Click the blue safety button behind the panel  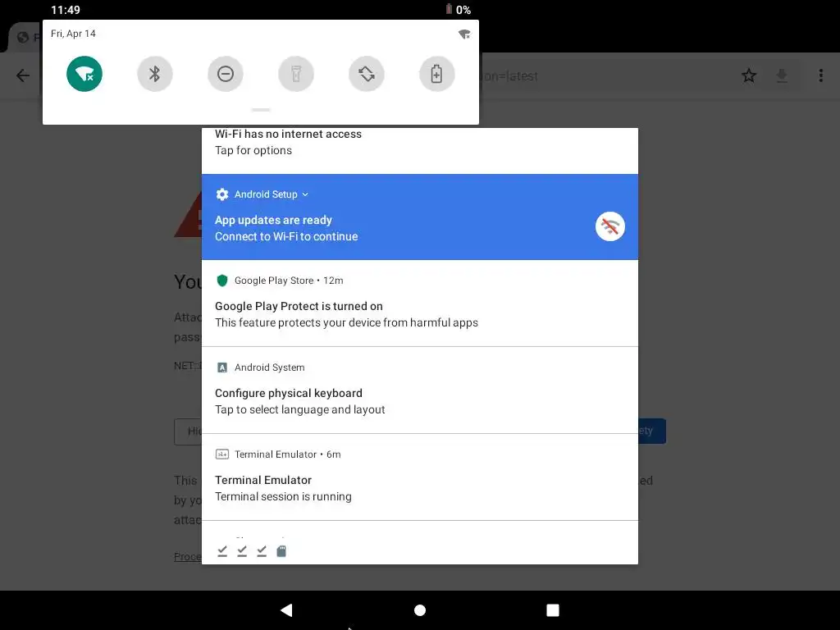click(x=652, y=431)
